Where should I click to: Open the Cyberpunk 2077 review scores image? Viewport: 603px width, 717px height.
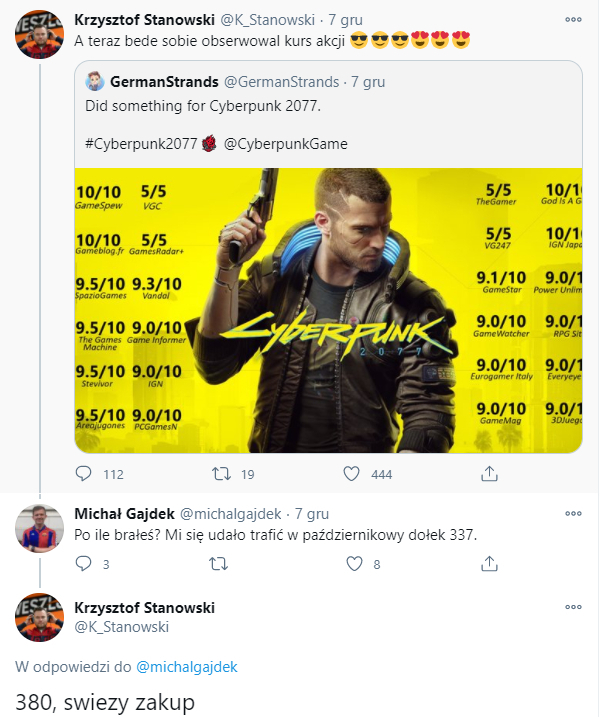point(328,310)
